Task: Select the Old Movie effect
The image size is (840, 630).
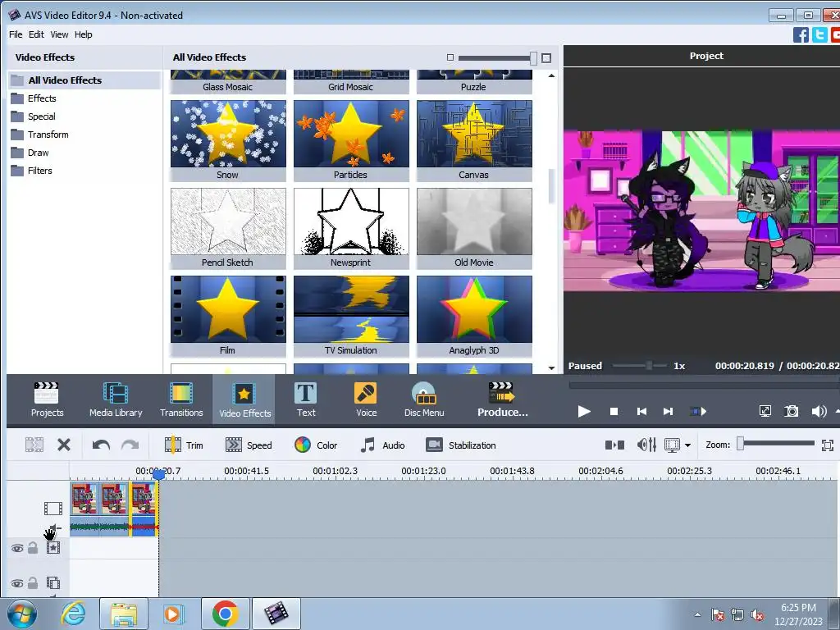Action: click(474, 228)
